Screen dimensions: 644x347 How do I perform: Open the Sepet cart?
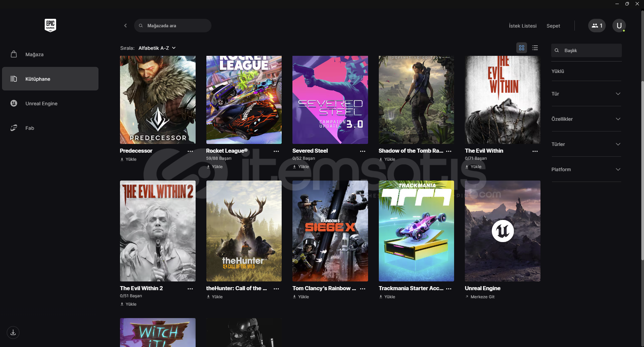click(553, 26)
